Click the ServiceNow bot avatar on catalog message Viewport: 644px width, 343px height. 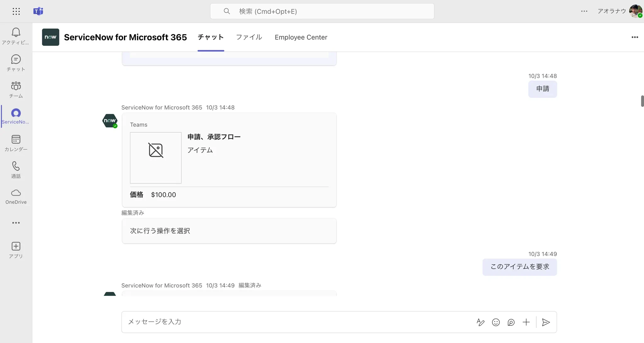[110, 121]
